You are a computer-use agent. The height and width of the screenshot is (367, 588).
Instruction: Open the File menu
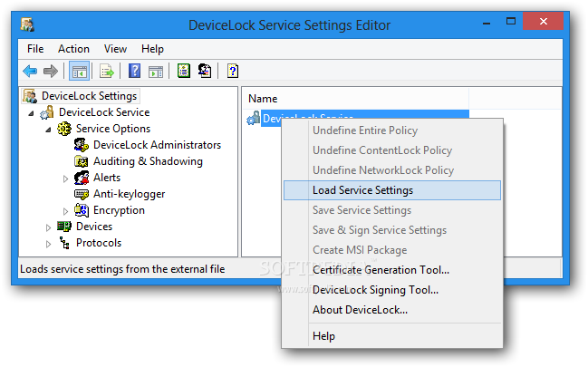(x=35, y=49)
